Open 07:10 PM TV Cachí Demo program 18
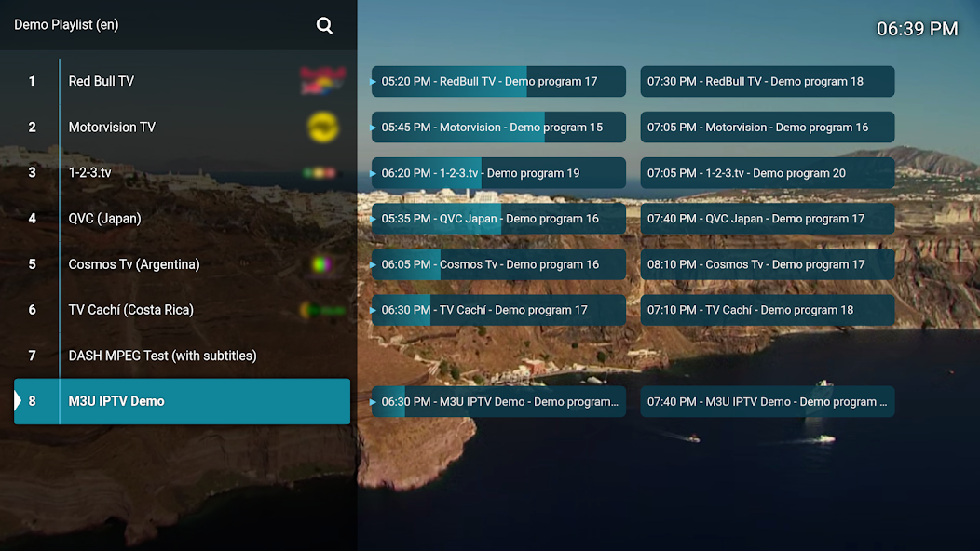This screenshot has height=551, width=980. tap(767, 310)
